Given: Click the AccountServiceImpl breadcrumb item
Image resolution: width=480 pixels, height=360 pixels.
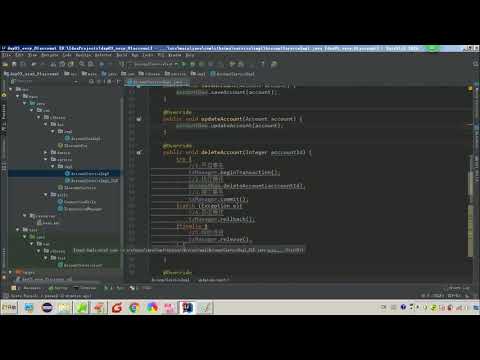Looking at the screenshot, I should (x=233, y=74).
